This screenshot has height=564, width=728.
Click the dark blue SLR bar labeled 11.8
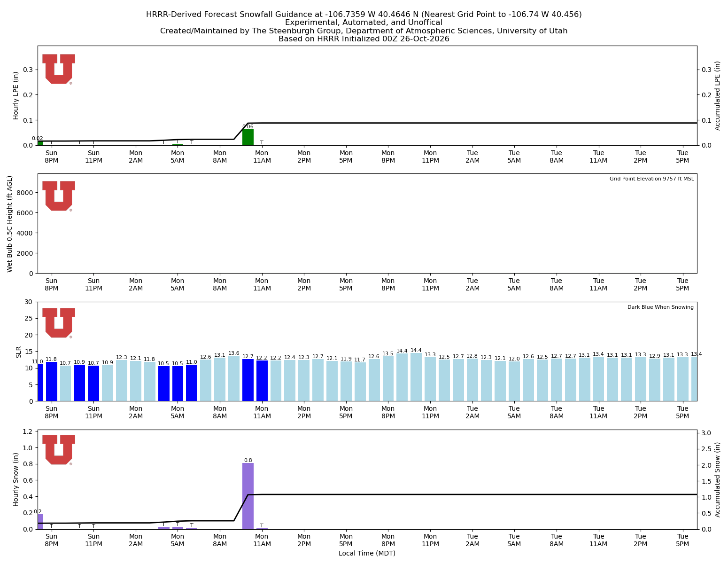coord(52,382)
